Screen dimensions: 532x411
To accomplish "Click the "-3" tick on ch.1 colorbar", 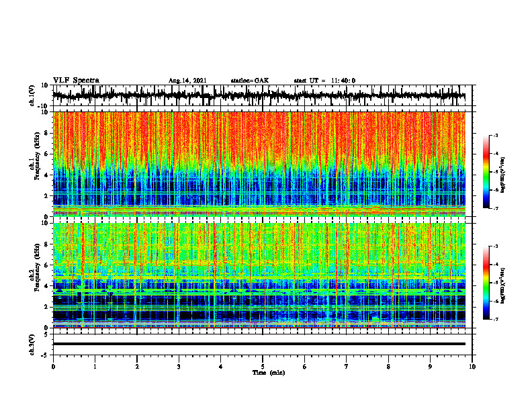I will click(x=496, y=136).
